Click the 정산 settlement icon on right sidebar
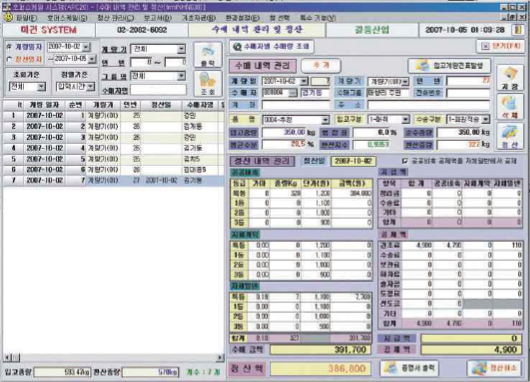 click(x=510, y=136)
